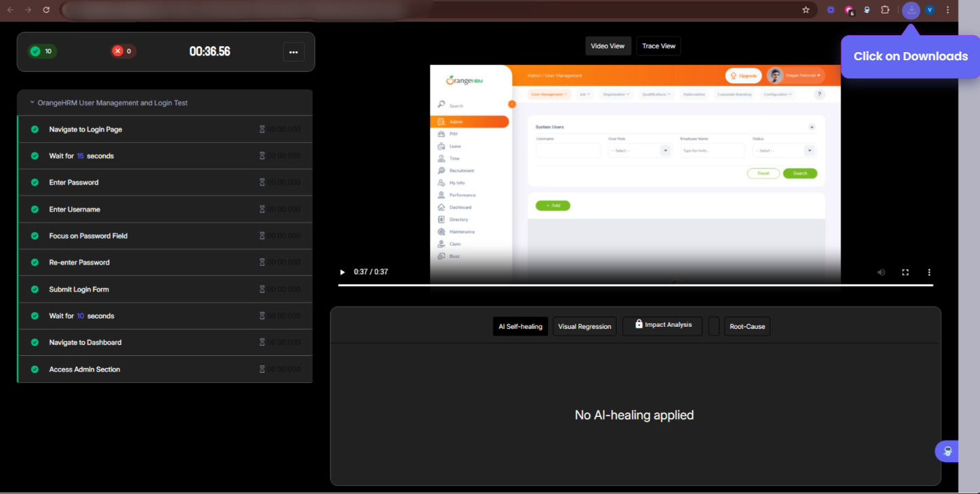
Task: Click the locked Impact Analysis button
Action: tap(662, 325)
